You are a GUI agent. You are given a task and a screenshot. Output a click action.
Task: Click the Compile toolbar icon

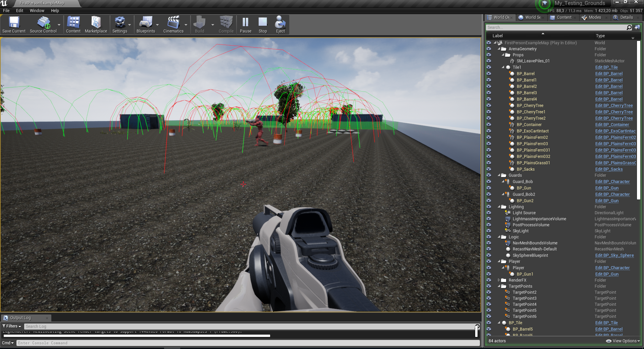point(226,25)
